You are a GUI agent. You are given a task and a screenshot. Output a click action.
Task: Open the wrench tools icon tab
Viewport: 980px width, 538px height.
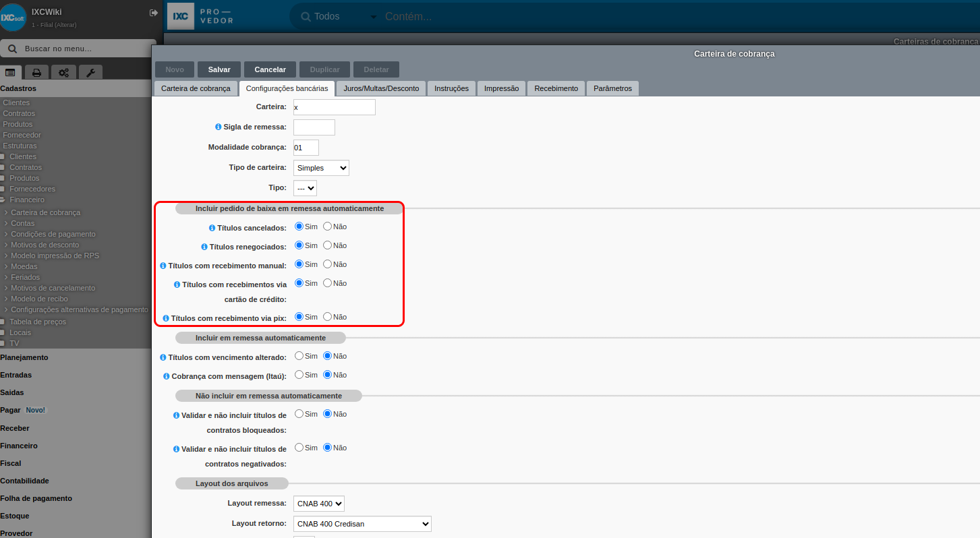[90, 72]
